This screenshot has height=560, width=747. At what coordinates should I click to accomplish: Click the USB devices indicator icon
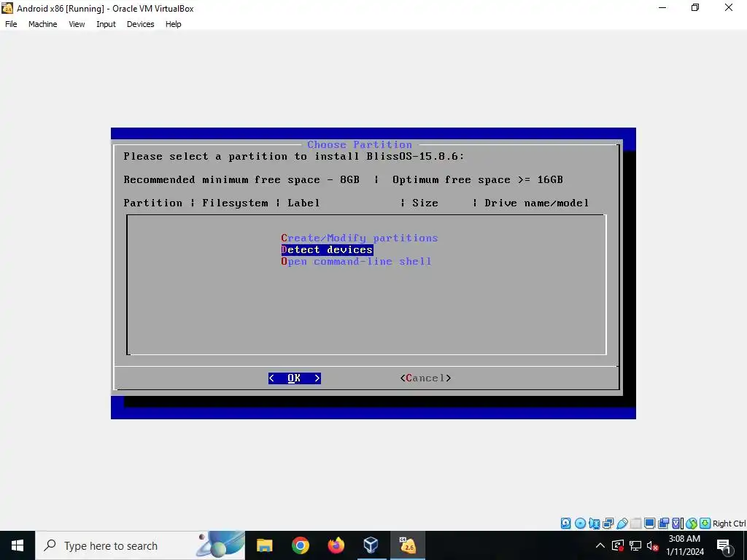coord(622,524)
